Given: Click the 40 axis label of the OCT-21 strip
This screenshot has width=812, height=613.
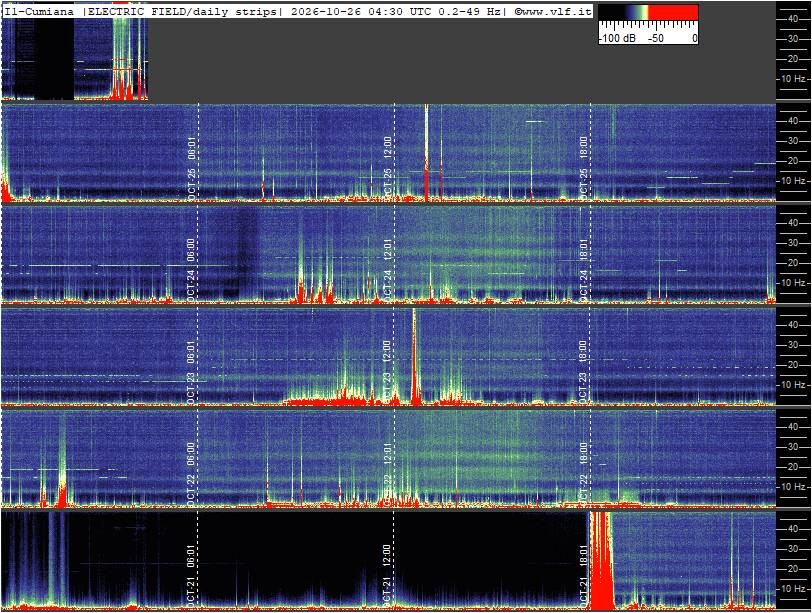Looking at the screenshot, I should point(792,529).
